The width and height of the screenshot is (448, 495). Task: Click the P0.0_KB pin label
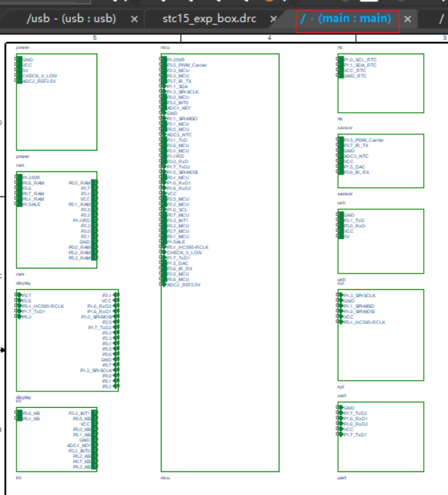(x=81, y=429)
